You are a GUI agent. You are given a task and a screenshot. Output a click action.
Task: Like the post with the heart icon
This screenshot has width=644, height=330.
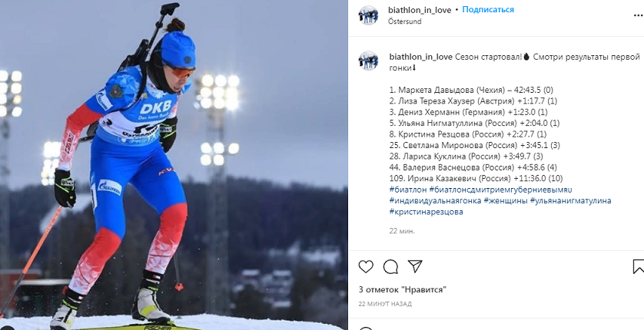366,267
